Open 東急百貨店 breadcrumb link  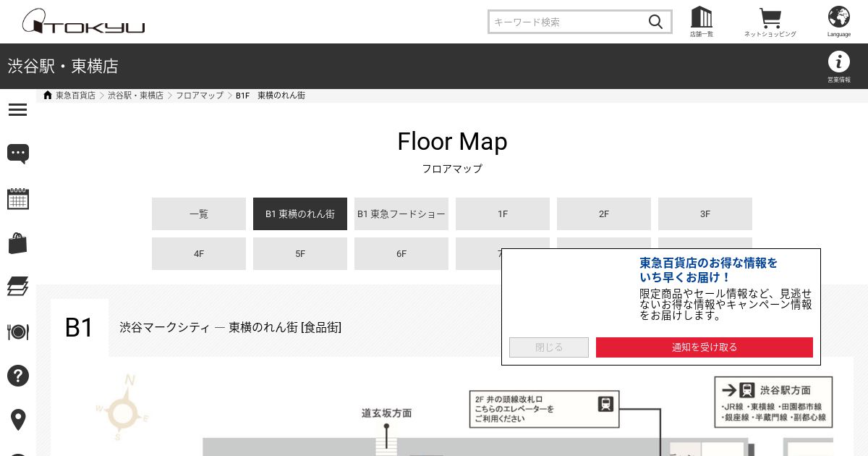coord(75,96)
